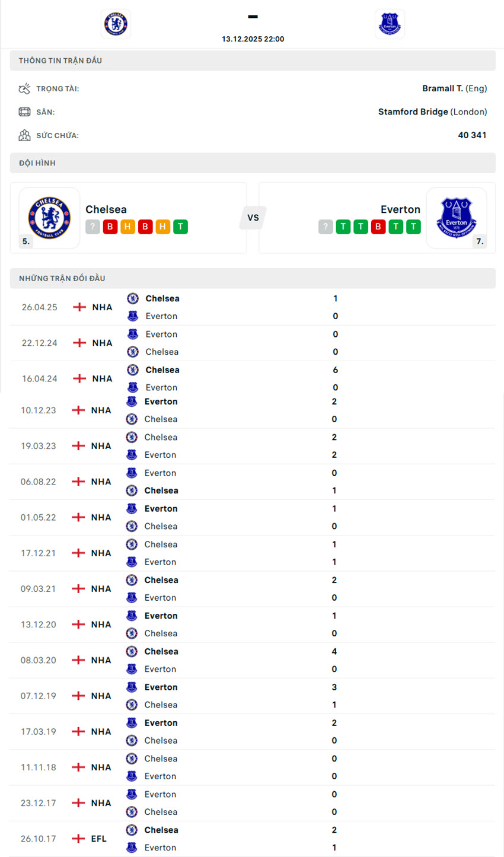Click the orange H badge in Chelsea's form strip
Image resolution: width=504 pixels, height=857 pixels.
[x=127, y=227]
